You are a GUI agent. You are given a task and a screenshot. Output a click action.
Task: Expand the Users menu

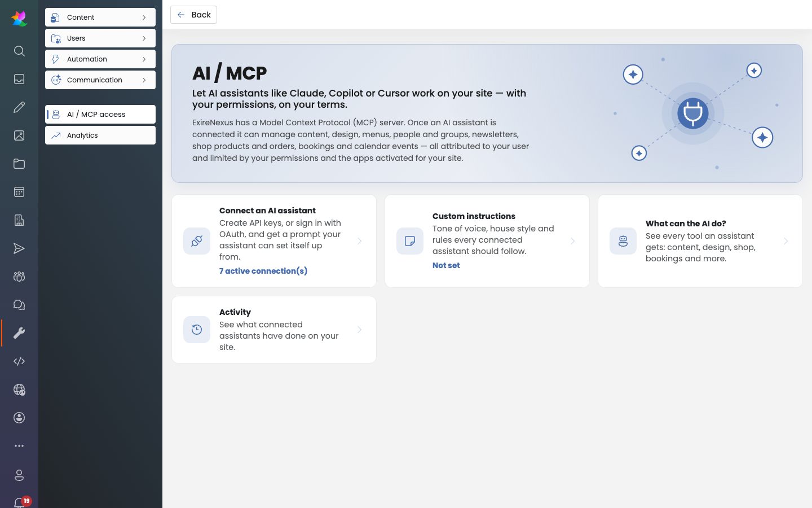coord(100,38)
